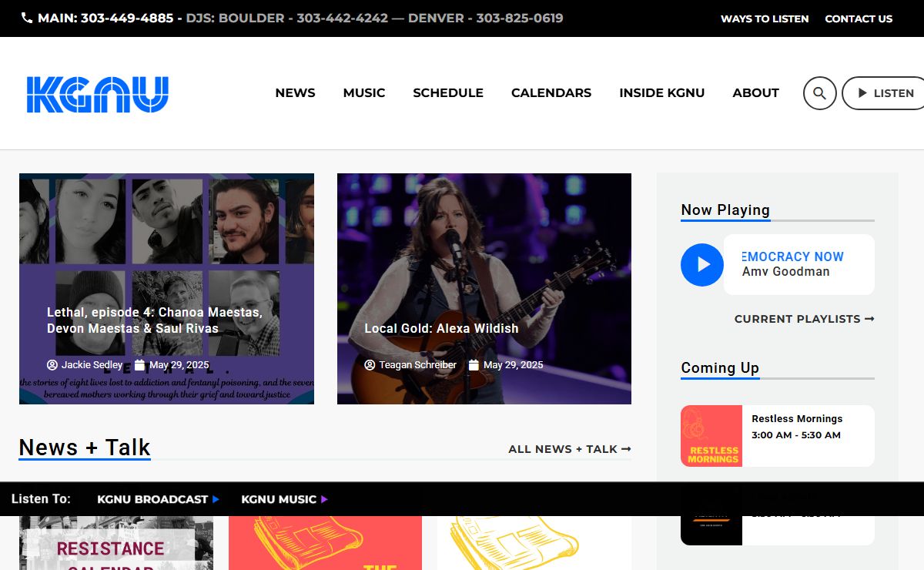Viewport: 924px width, 570px height.
Task: Click the News + Talk heading
Action: [85, 448]
